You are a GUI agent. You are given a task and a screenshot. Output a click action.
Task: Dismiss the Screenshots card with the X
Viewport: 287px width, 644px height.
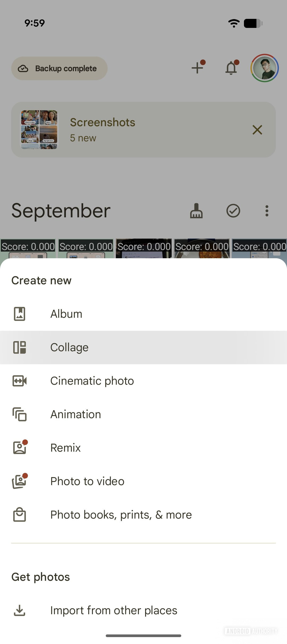pos(257,130)
